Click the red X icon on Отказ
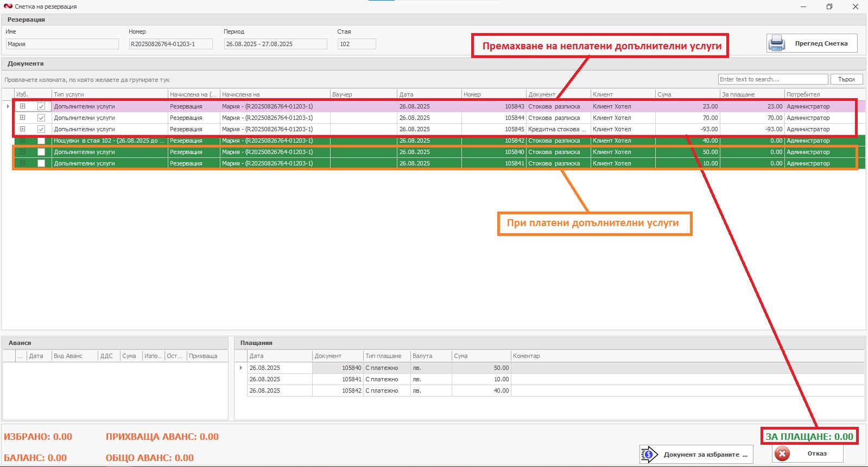Image resolution: width=868 pixels, height=467 pixels. click(782, 453)
